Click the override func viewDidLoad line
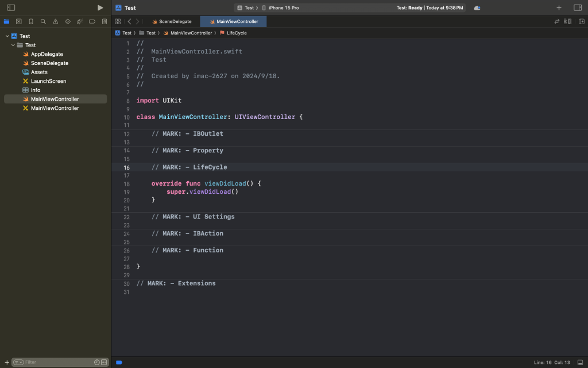Screen dimensions: 588x368 pyautogui.click(x=206, y=183)
